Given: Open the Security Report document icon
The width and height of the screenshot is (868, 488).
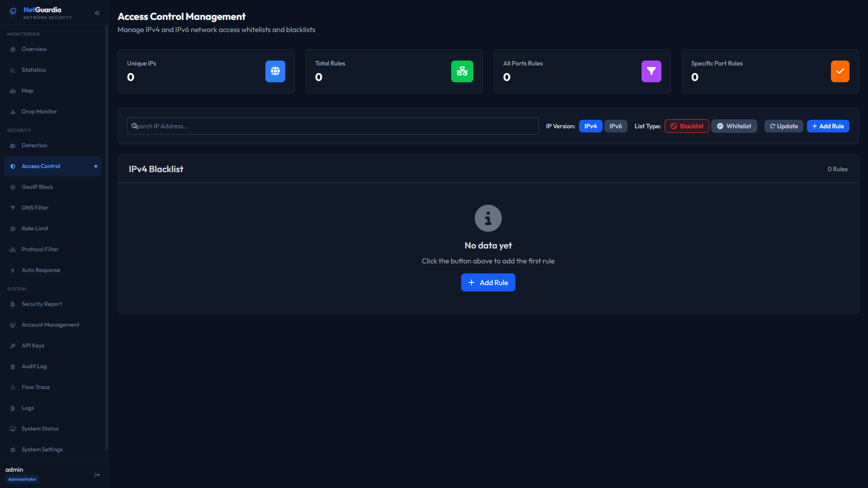Looking at the screenshot, I should point(13,305).
